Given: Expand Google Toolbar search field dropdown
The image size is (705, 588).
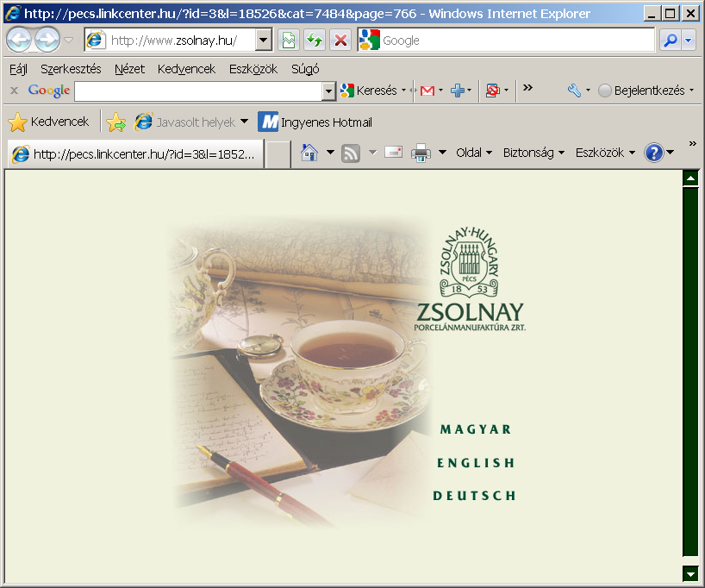Looking at the screenshot, I should 328,91.
